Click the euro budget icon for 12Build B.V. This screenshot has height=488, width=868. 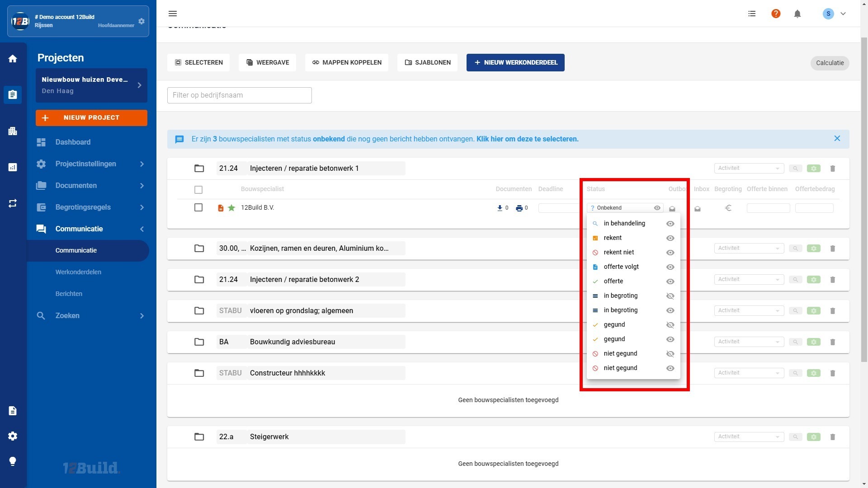[728, 208]
